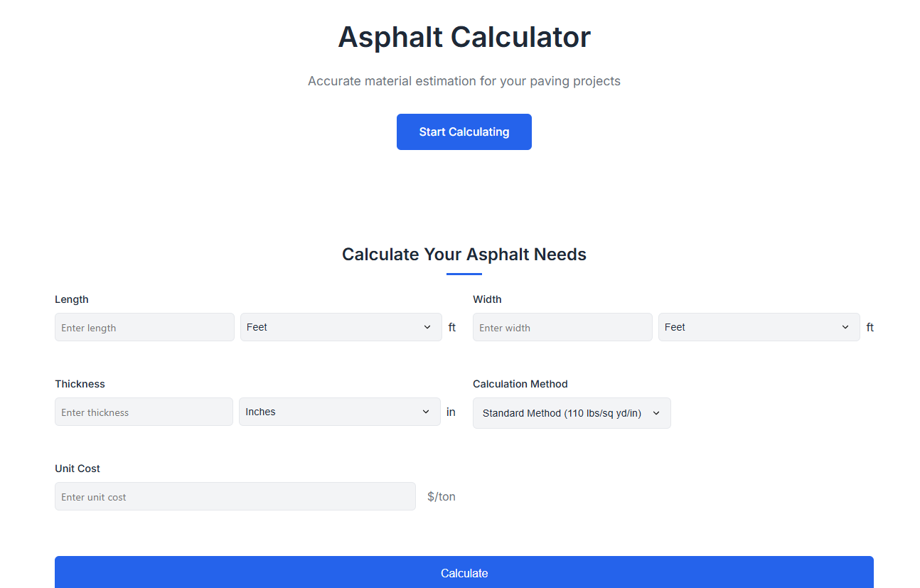Click the Asphalt Calculator page title

point(464,37)
